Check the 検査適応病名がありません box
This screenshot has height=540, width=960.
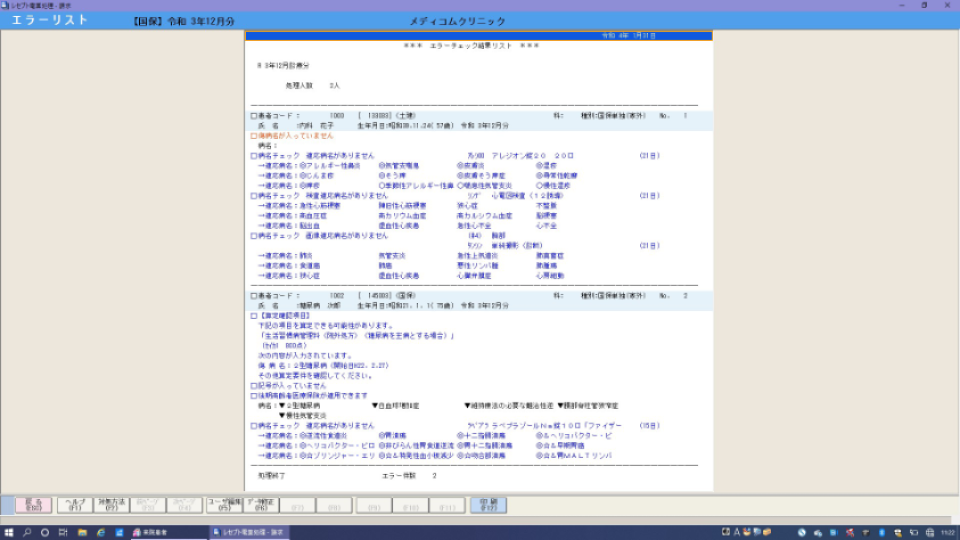(254, 195)
